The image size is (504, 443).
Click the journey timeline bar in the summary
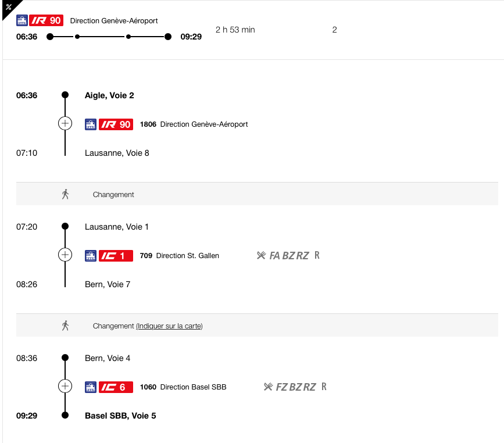click(109, 37)
